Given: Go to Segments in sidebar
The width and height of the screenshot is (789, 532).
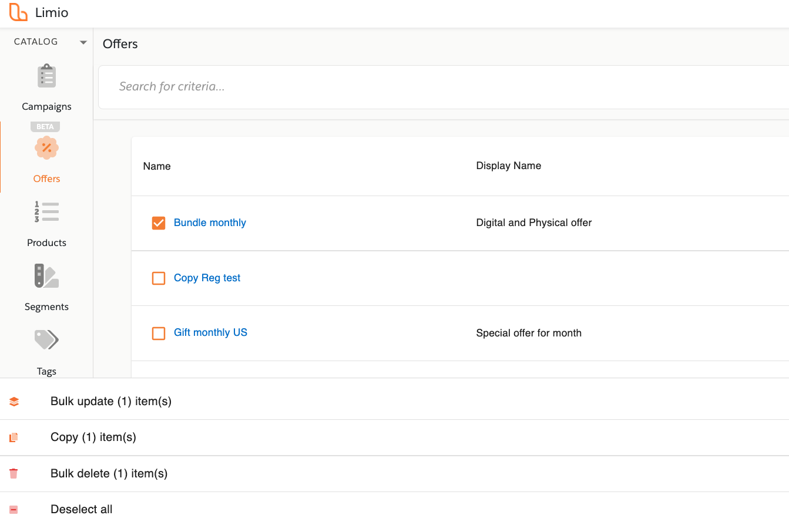Looking at the screenshot, I should pos(46,307).
